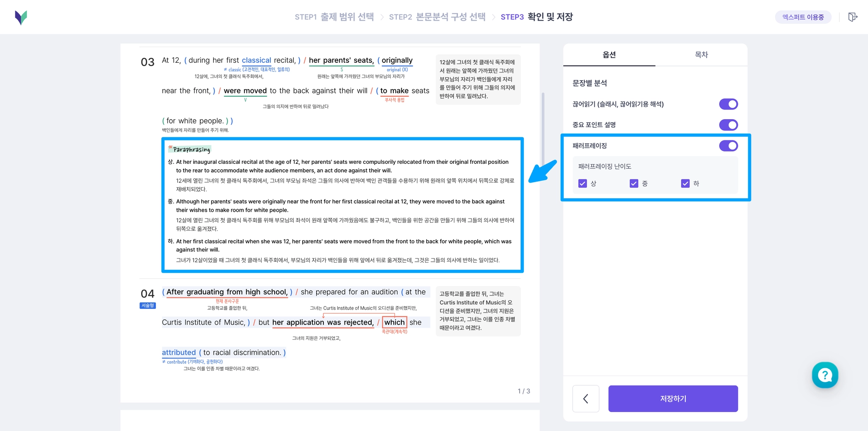Click the underlined phrase 'her parents' seats,'
Screen dimensions: 868x431
[x=341, y=60]
